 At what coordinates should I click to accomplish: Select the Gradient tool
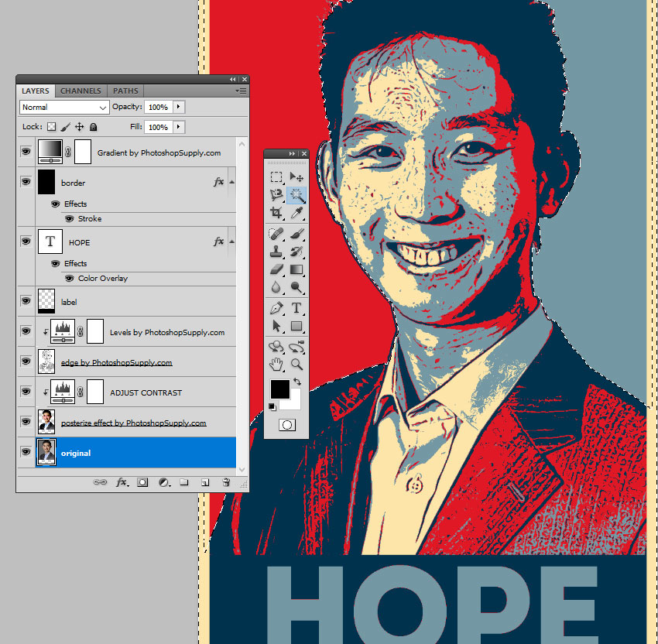coord(296,269)
